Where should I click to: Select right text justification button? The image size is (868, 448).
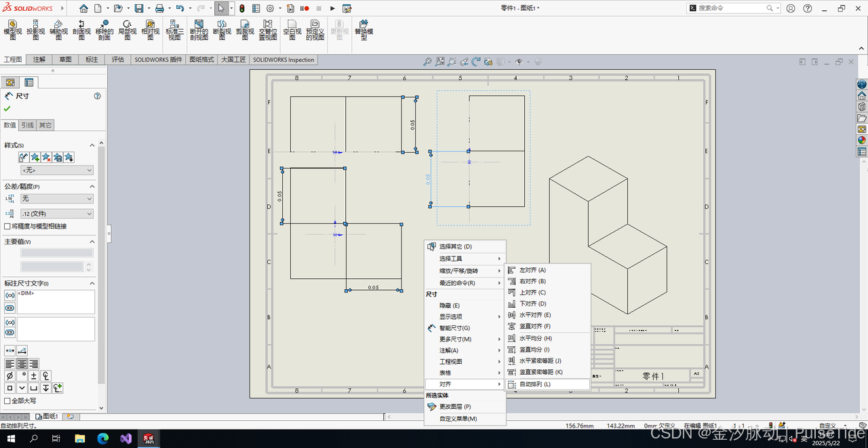click(33, 364)
